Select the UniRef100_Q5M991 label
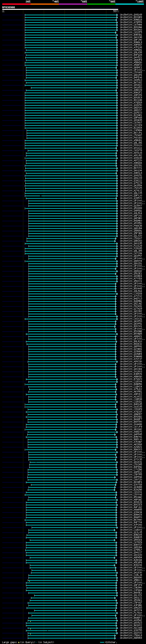 131,231
